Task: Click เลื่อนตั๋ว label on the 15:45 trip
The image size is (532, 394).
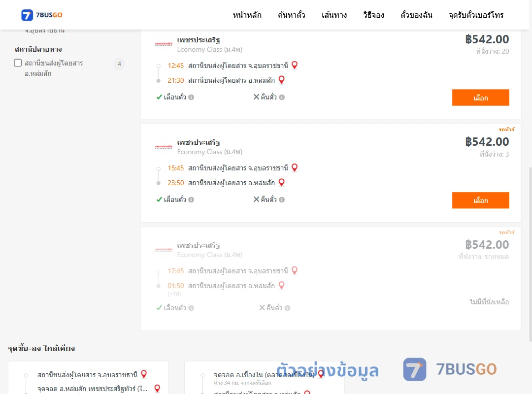Action: (x=175, y=199)
